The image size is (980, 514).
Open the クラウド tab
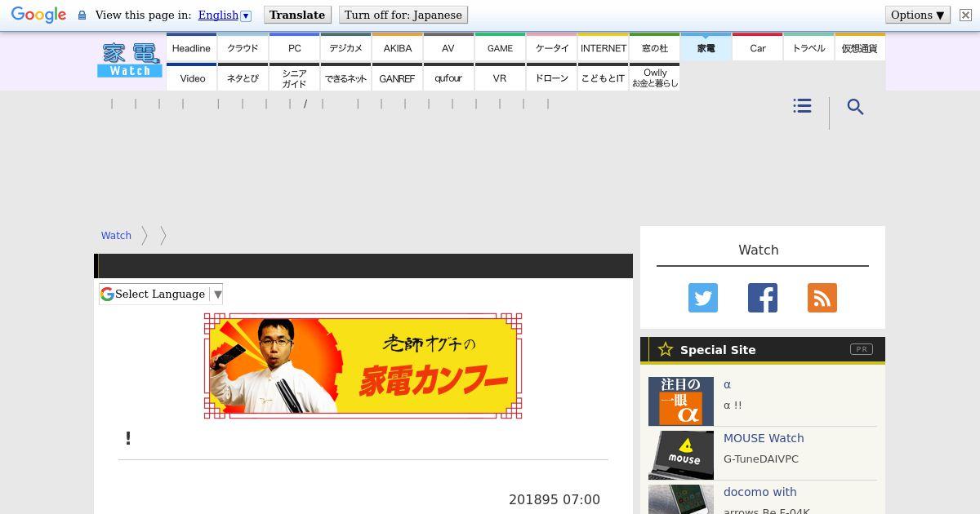click(243, 48)
